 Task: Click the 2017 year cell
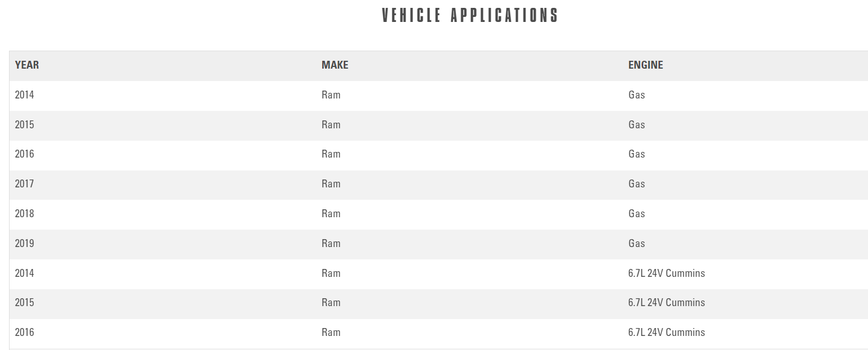24,184
